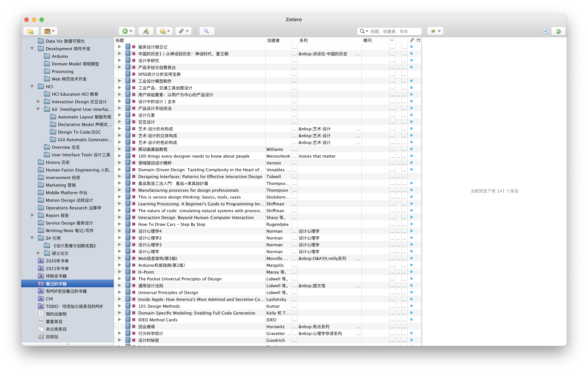588x374 pixels.
Task: Click the green Locate arrow button
Action: (433, 31)
